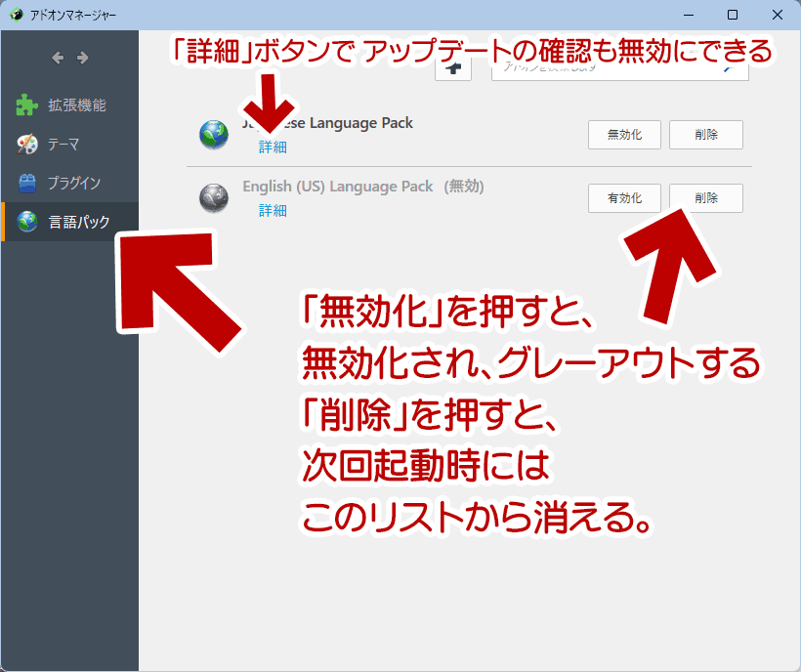
Task: Click the paint palette icon for テーマ
Action: (x=27, y=145)
